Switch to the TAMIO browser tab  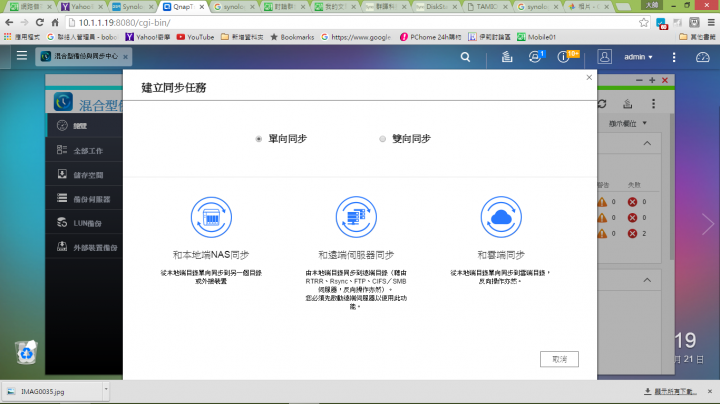487,7
